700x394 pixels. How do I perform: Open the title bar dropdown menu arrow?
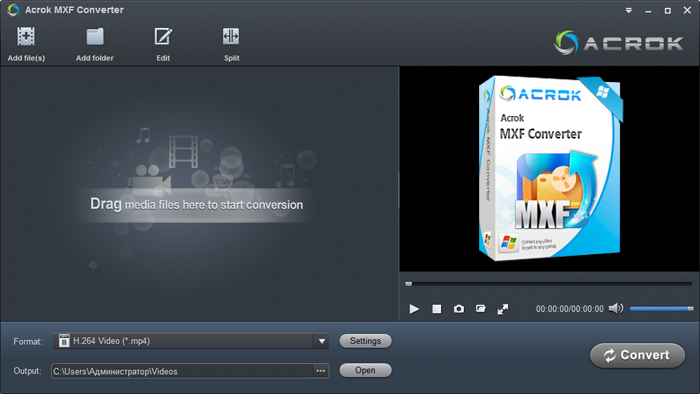629,10
